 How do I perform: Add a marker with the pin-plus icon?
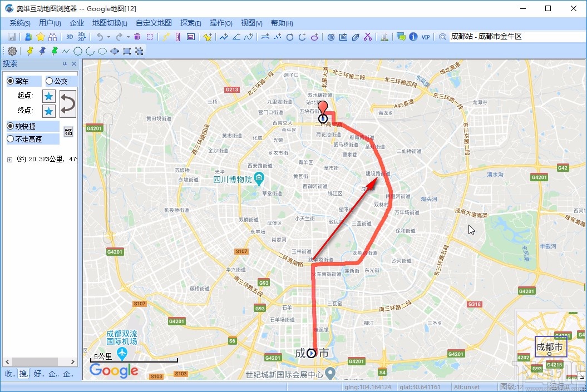coord(208,37)
